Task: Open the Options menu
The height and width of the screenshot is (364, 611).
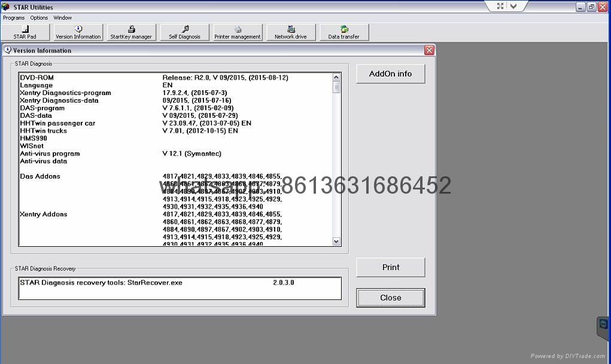Action: click(39, 18)
